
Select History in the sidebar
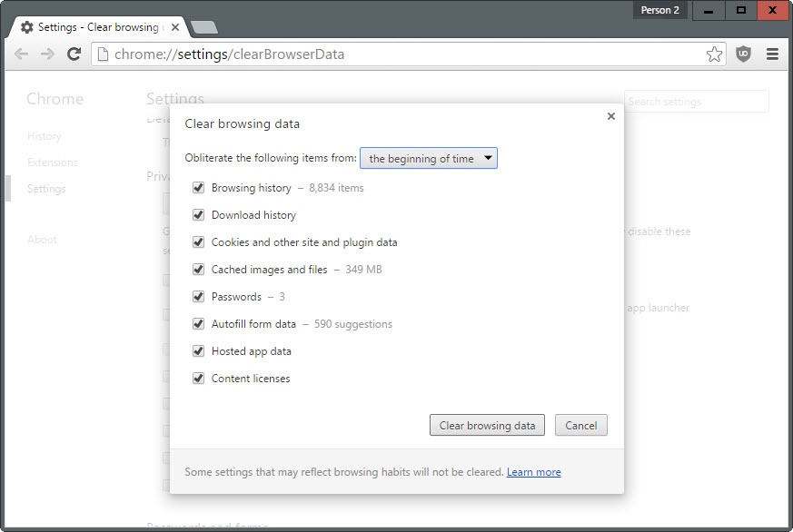click(x=45, y=135)
